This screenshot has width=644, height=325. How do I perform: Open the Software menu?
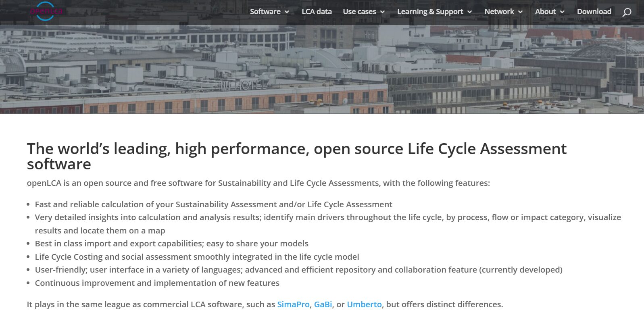tap(265, 11)
